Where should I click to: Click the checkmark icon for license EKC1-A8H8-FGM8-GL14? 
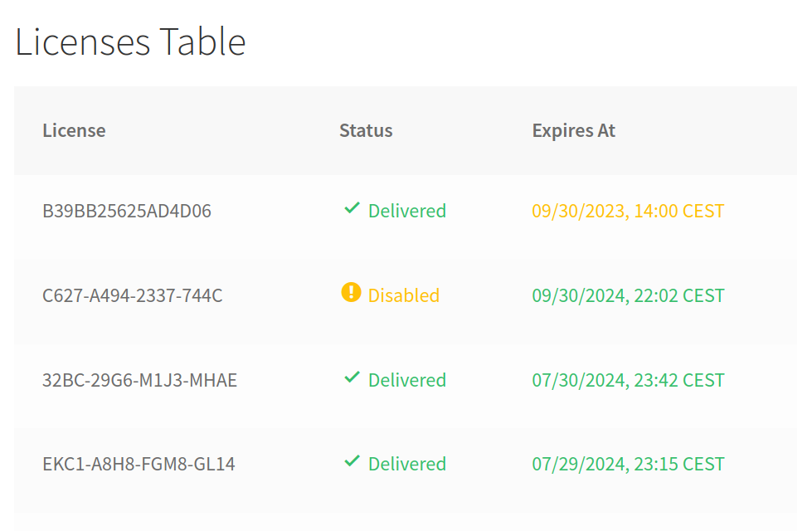pos(352,462)
